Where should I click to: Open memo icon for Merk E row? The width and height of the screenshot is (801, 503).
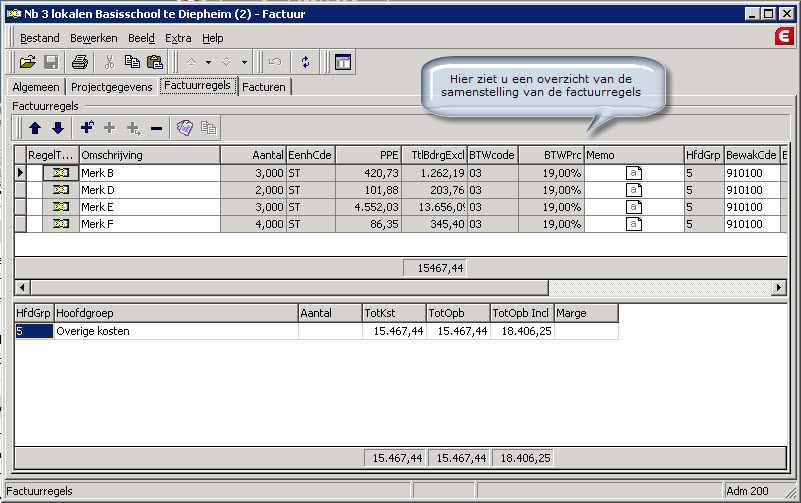point(633,207)
